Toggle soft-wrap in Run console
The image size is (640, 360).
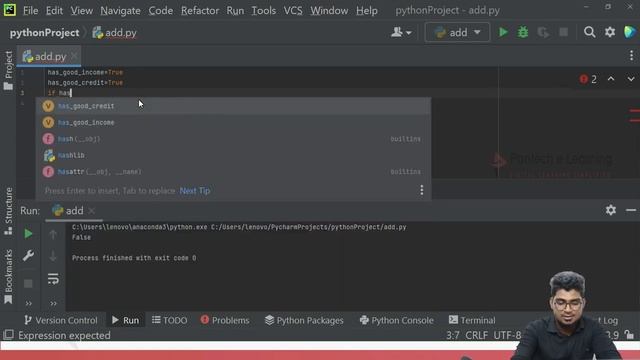53,279
